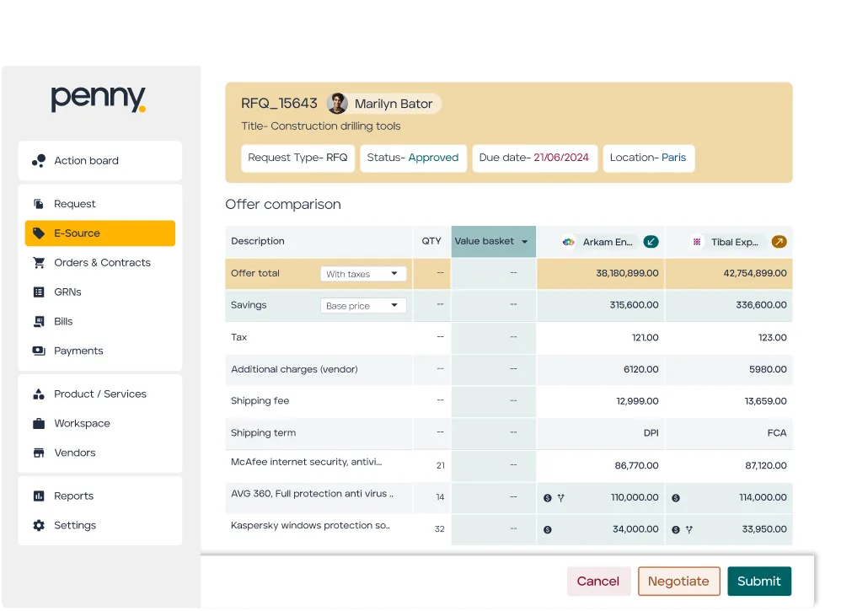Open Product / Services
868x611 pixels.
click(100, 394)
